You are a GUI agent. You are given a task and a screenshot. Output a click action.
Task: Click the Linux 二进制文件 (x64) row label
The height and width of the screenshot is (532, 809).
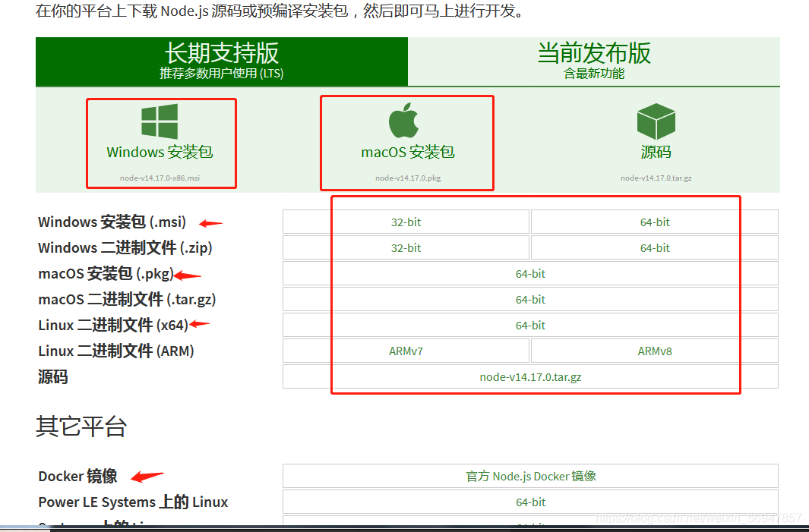(113, 326)
